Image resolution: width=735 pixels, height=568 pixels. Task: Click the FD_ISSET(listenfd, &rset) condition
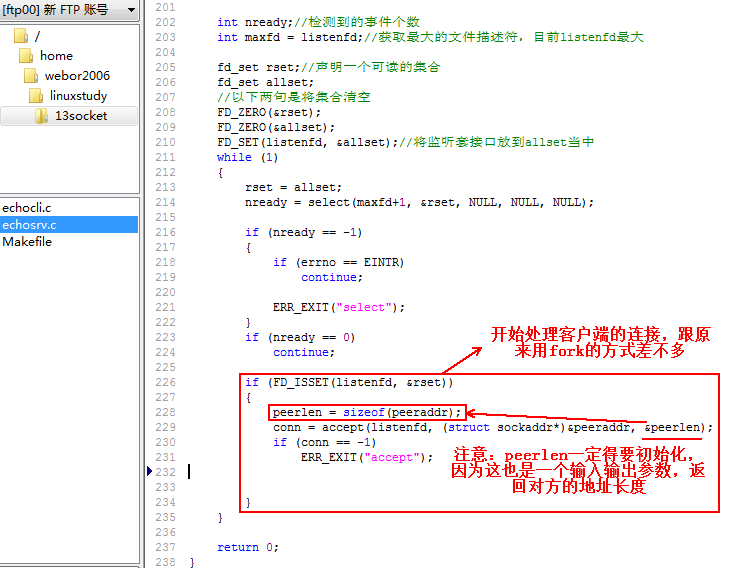click(x=349, y=382)
